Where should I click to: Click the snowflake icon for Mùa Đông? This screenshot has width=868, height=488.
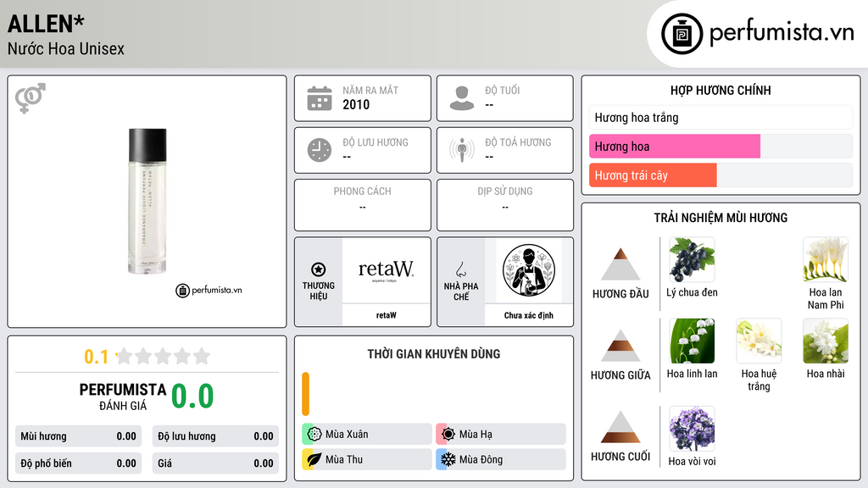click(x=448, y=459)
